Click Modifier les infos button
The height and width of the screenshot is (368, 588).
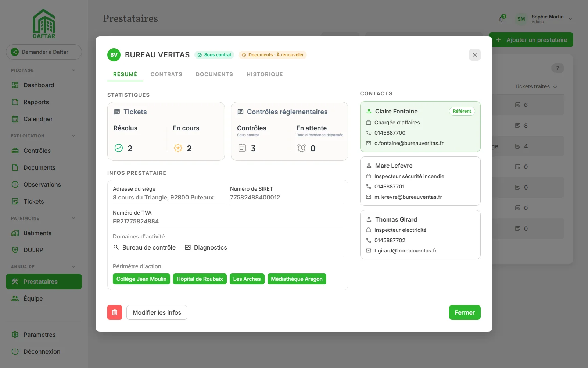(x=157, y=312)
